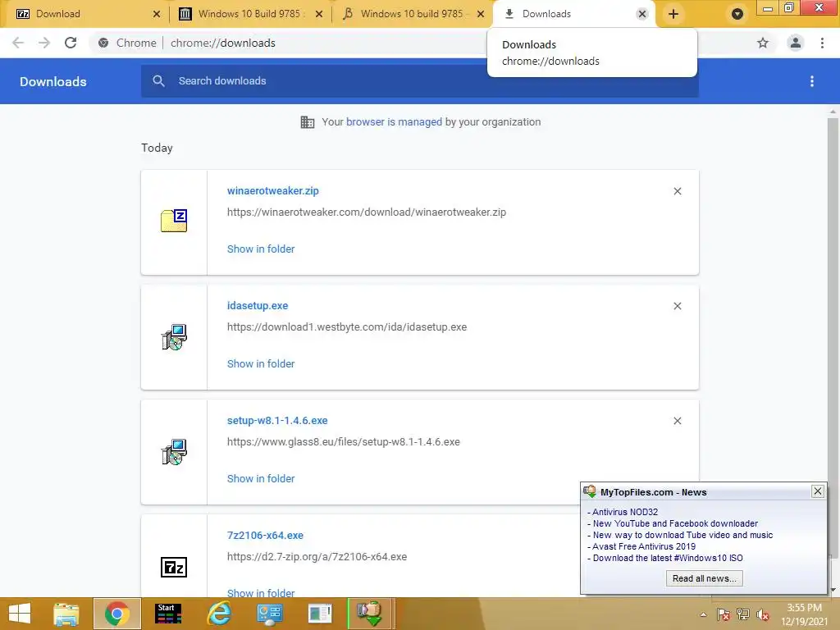Click the muted volume tray icon
The width and height of the screenshot is (840, 630).
[763, 614]
